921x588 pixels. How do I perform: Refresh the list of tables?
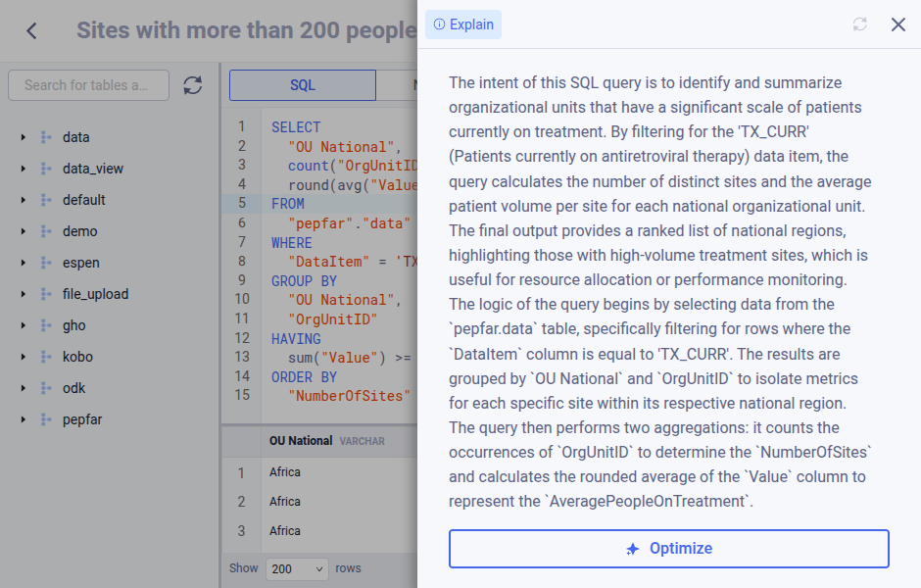tap(193, 85)
